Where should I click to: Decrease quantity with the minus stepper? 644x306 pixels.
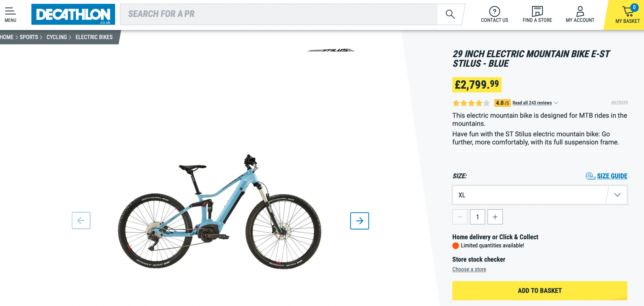click(460, 217)
